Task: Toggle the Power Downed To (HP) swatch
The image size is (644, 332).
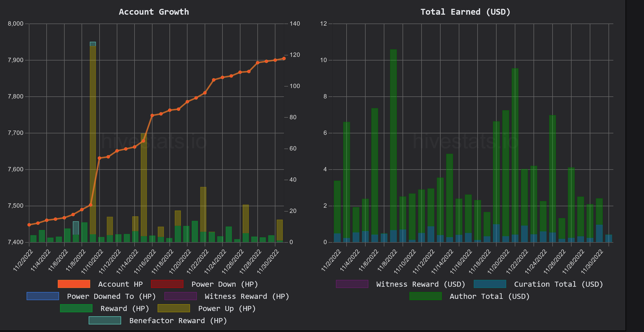Action: point(43,296)
